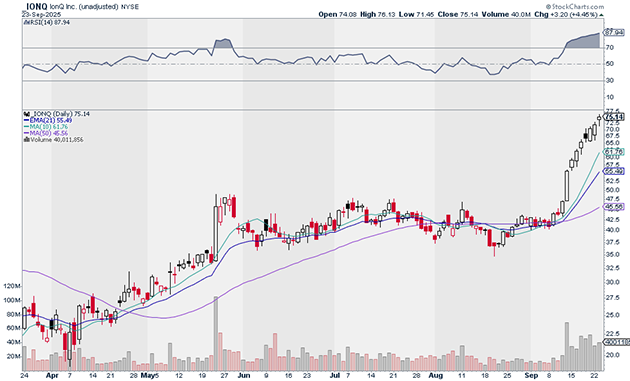This screenshot has width=630, height=381.
Task: Click the blue 55.49 flag on the price axis
Action: point(615,172)
